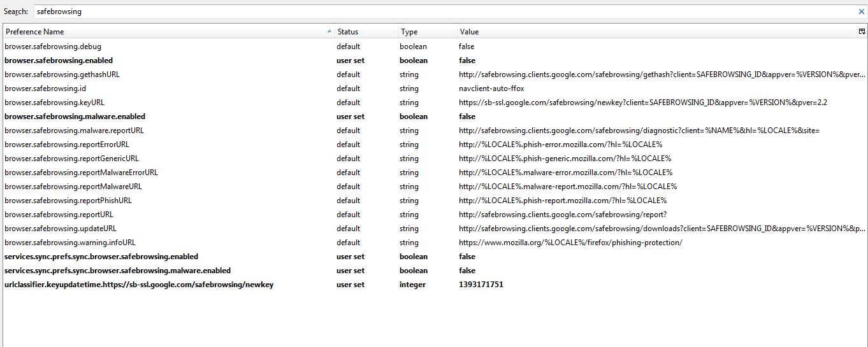Select browser.safebrowsing.gethashURL preference
The width and height of the screenshot is (868, 347).
(62, 74)
